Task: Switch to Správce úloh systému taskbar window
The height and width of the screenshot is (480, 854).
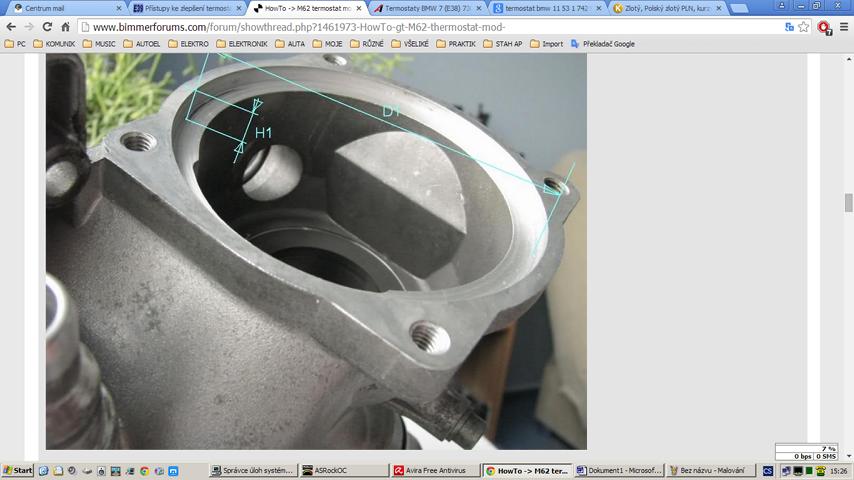Action: (x=253, y=470)
